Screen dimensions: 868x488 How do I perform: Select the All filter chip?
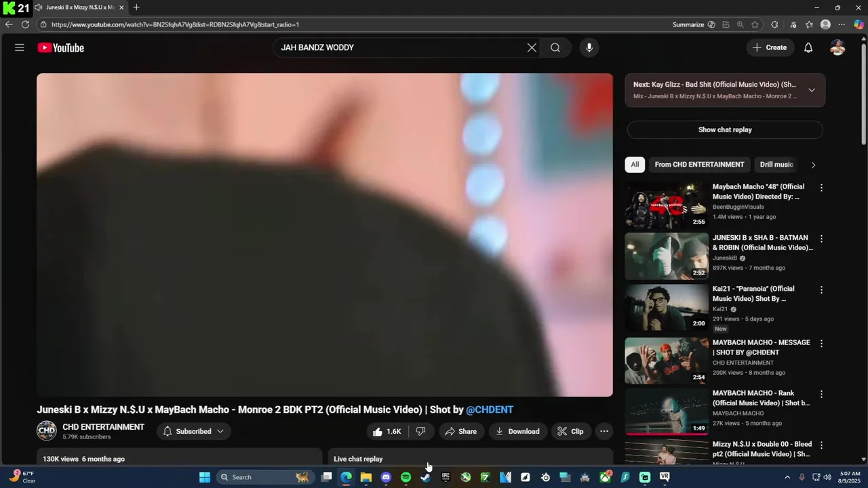[635, 165]
